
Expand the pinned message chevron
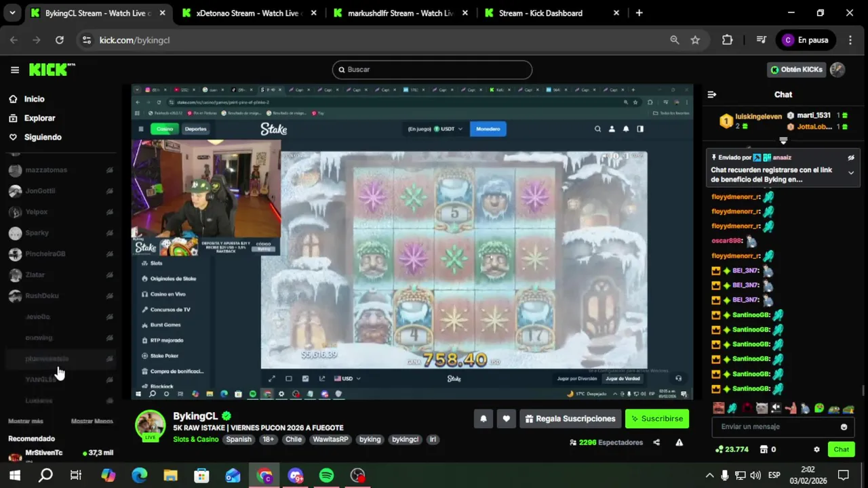851,173
